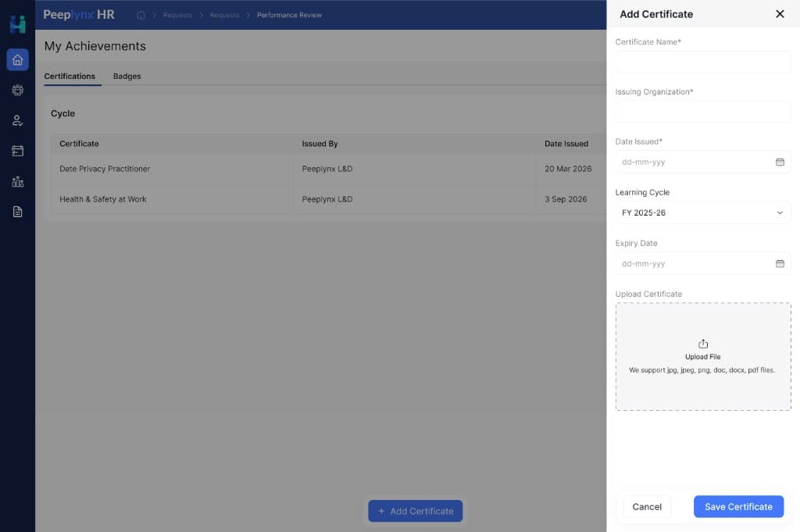Click the Upload File drop area text
Image resolution: width=800 pixels, height=532 pixels.
[702, 357]
